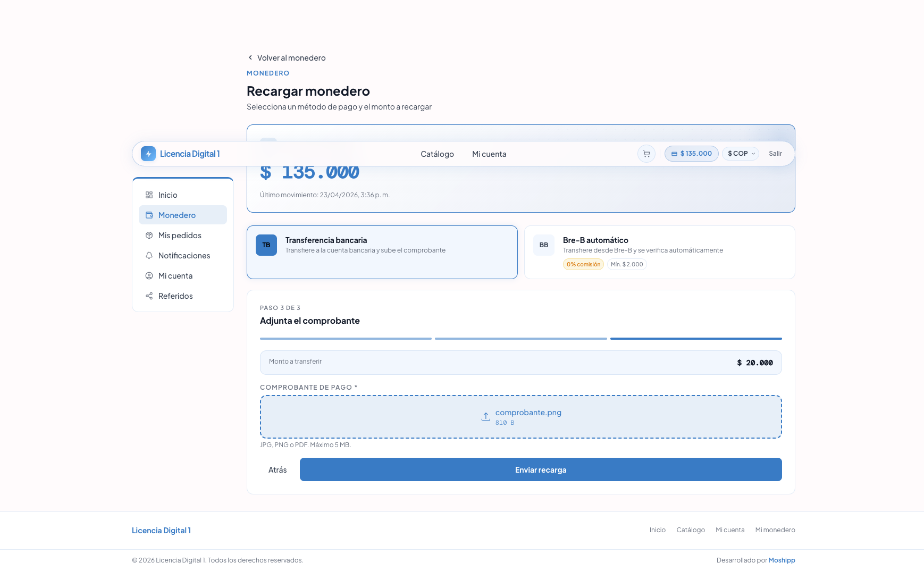Click the Notificaciones bell icon
The image size is (924, 571).
(x=149, y=256)
